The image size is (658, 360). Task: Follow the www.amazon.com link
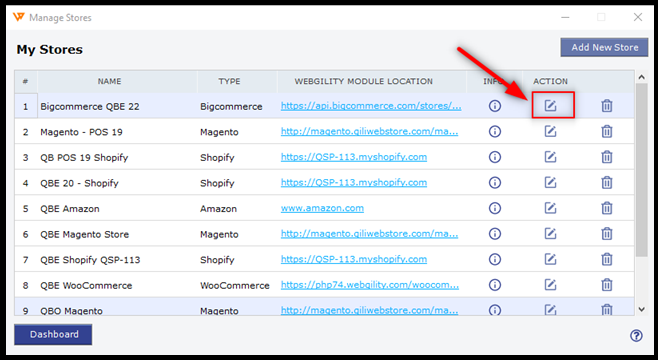[x=322, y=208]
